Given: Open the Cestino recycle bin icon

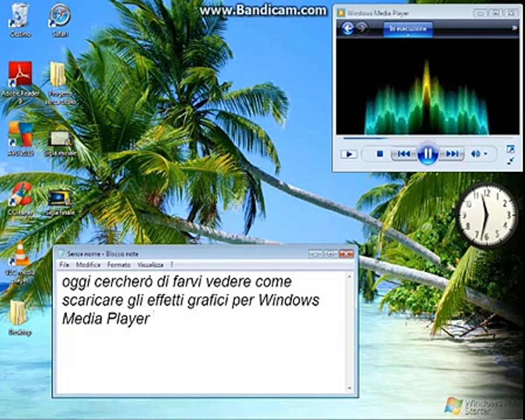Looking at the screenshot, I should pos(20,20).
